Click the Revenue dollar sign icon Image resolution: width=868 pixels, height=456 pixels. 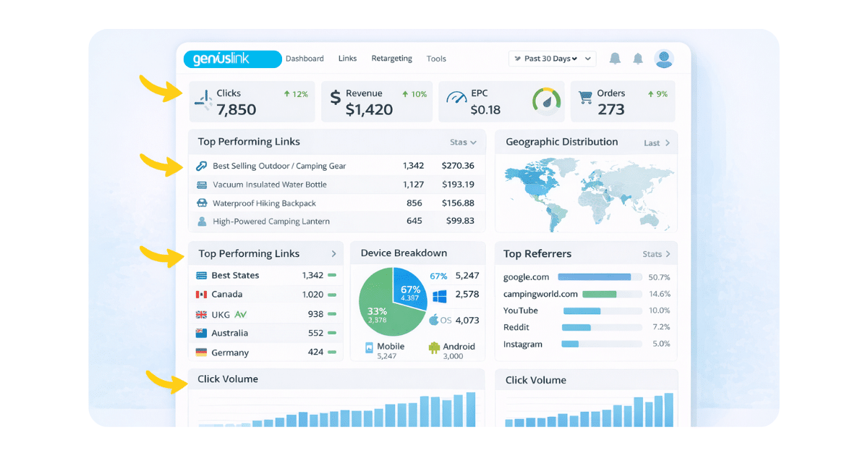point(335,98)
